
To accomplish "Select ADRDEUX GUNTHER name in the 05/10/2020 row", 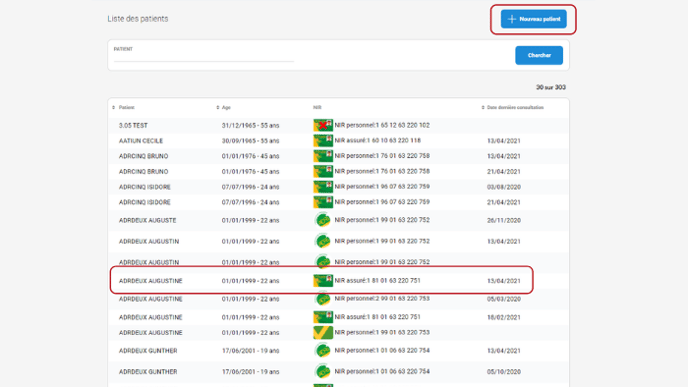I will pos(148,372).
